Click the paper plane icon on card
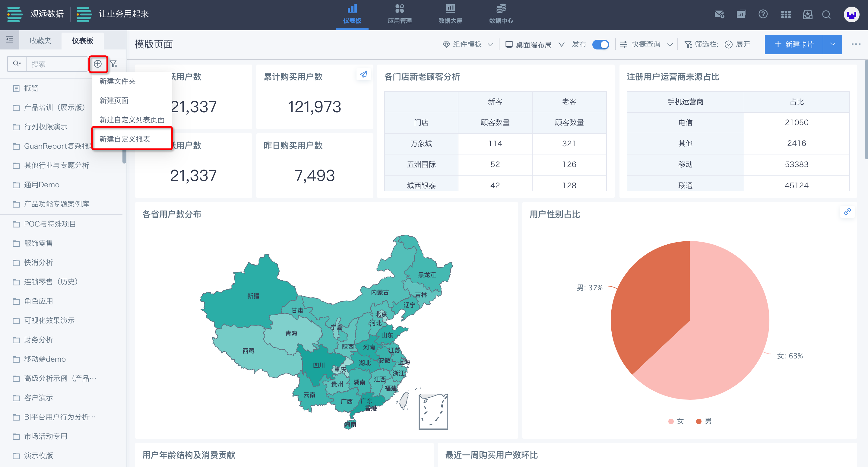Screen dimensions: 868x467 coord(363,75)
